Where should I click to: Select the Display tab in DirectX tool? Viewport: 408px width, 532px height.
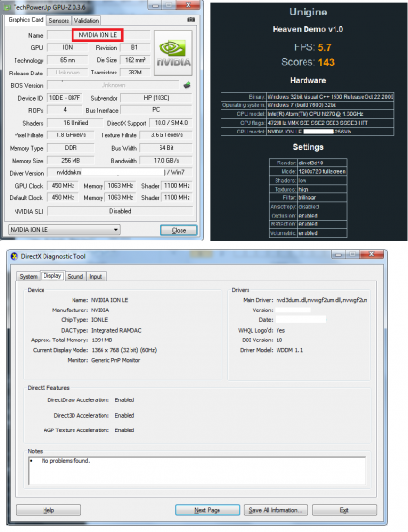[52, 276]
